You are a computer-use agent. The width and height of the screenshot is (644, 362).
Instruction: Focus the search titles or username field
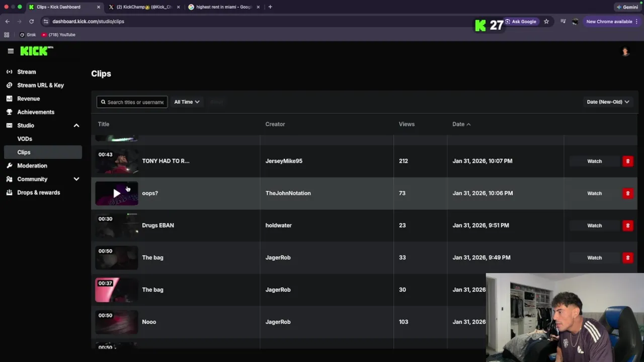coord(132,102)
